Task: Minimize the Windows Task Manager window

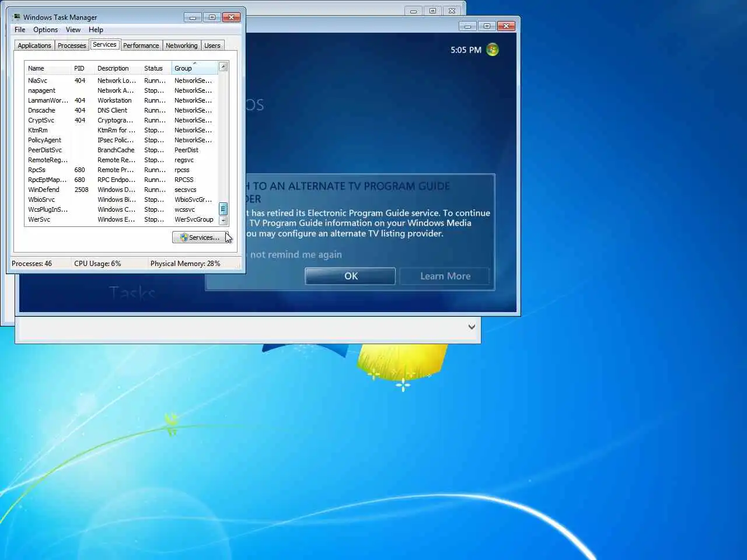Action: (193, 17)
